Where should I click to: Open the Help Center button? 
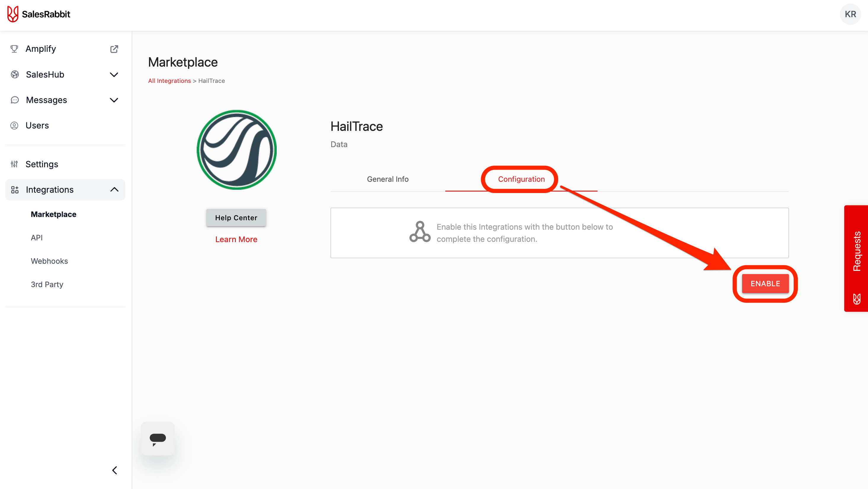[236, 218]
